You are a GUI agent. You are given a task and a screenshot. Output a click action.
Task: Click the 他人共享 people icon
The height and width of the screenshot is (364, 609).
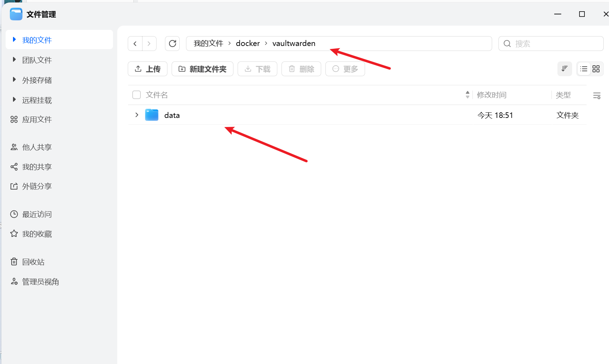[x=14, y=147]
